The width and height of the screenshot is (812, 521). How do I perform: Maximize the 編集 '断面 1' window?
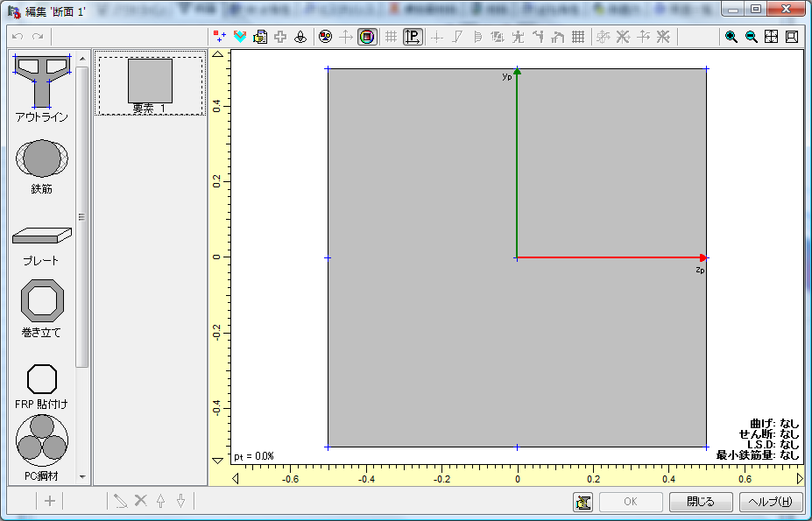(756, 9)
